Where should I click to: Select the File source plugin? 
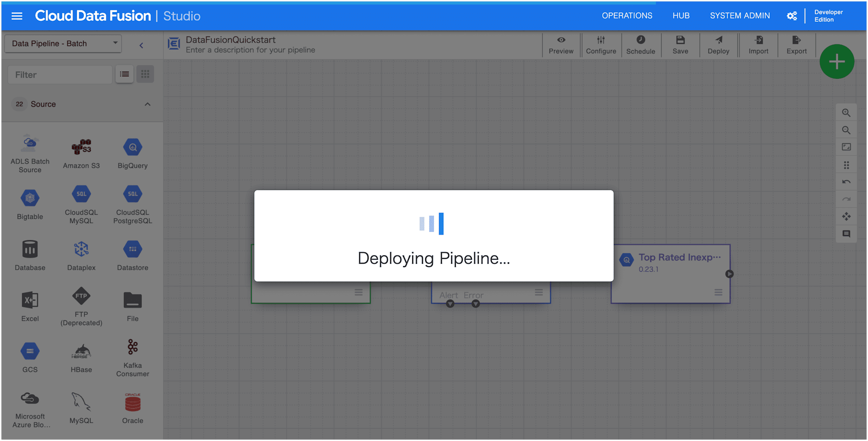click(132, 307)
